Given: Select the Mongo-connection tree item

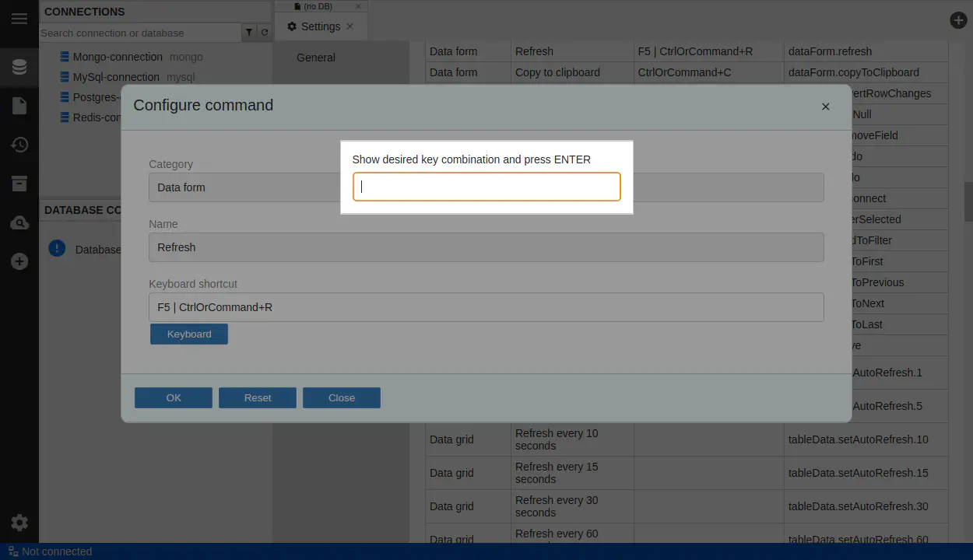Looking at the screenshot, I should 117,57.
